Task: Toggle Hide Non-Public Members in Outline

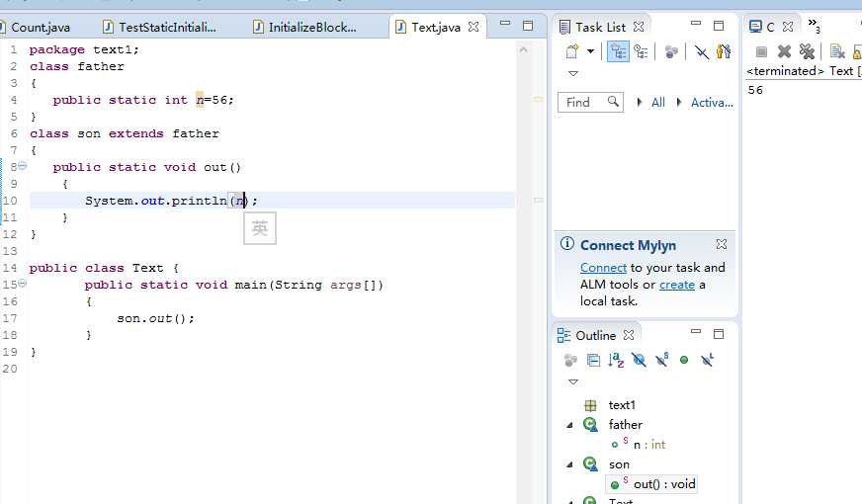Action: 684,360
